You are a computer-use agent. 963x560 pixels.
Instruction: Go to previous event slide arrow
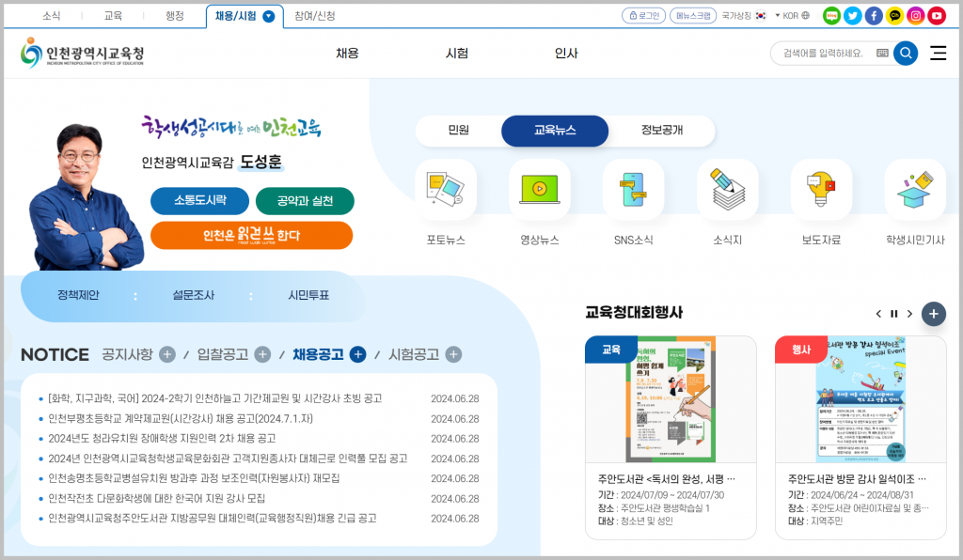pos(878,314)
